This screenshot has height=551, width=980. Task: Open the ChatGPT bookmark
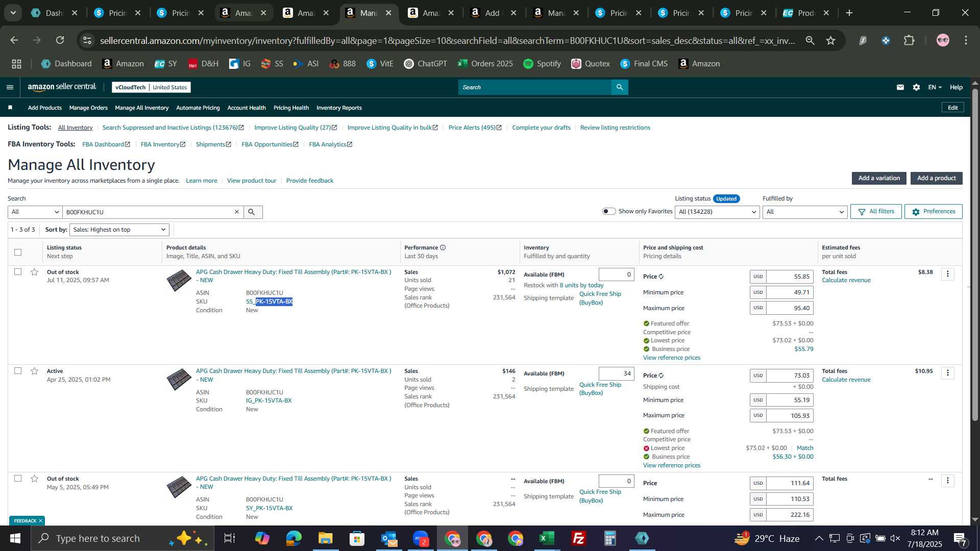425,64
